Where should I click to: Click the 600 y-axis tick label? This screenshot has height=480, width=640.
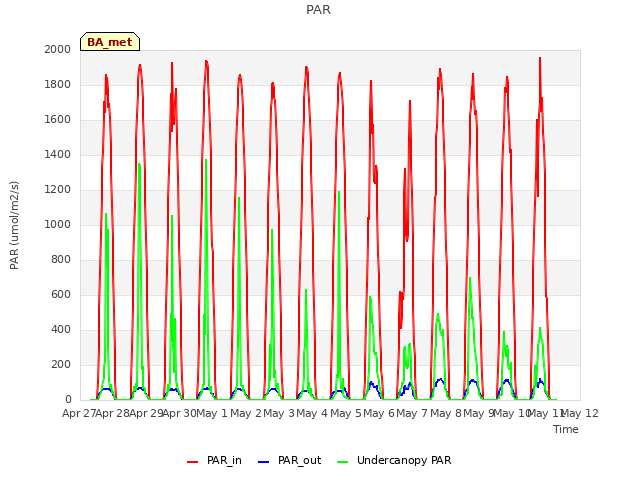61,294
